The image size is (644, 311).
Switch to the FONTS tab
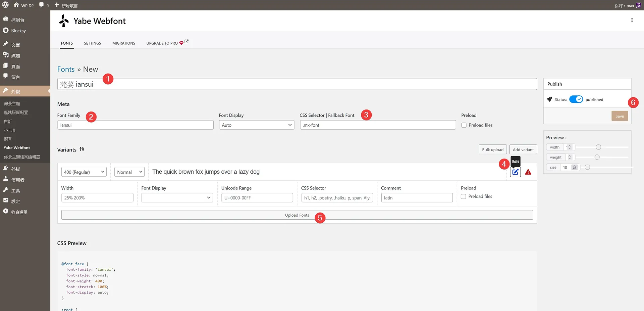point(67,43)
